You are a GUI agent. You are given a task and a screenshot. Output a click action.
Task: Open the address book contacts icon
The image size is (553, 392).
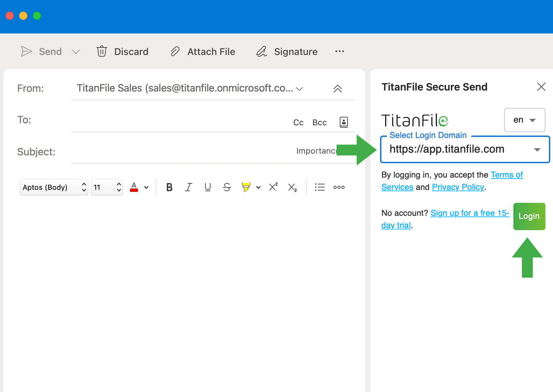(x=344, y=122)
